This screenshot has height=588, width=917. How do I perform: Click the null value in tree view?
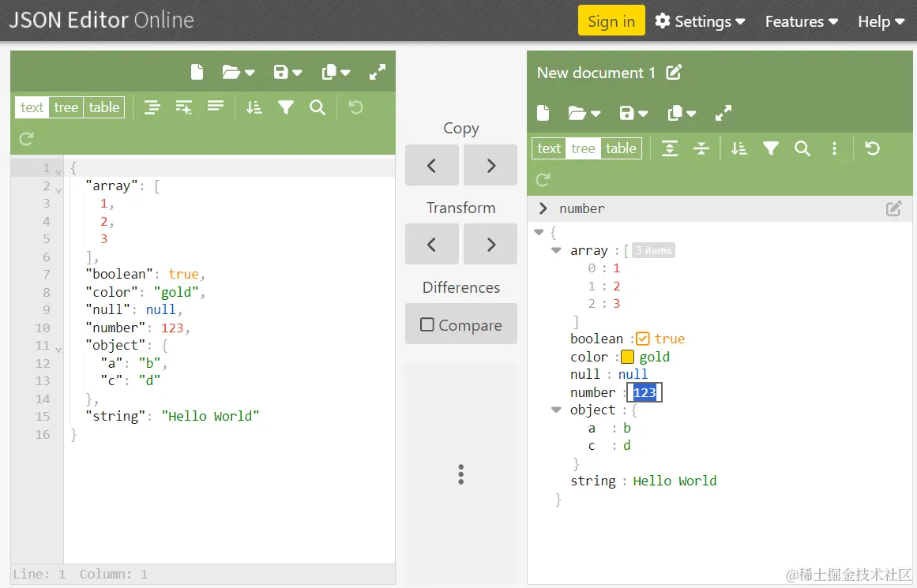click(x=633, y=374)
